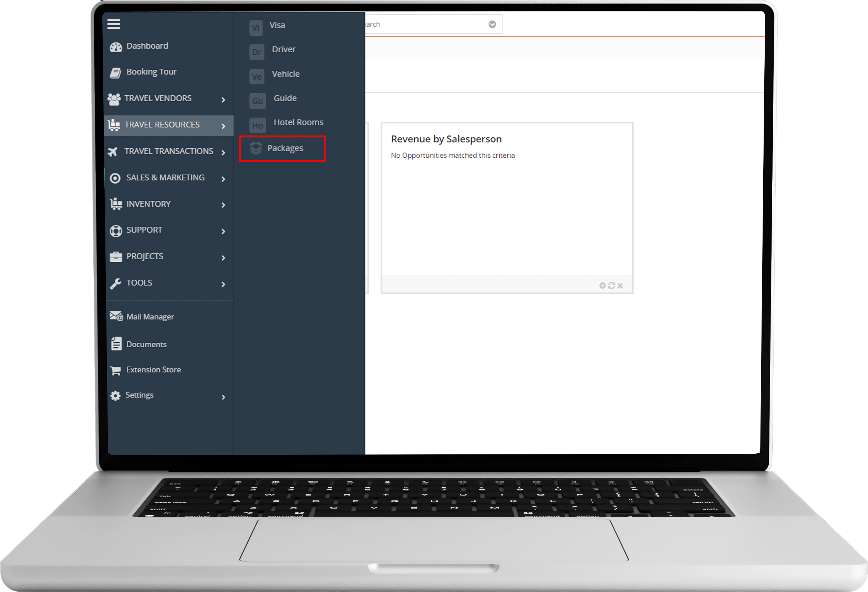The height and width of the screenshot is (592, 868).
Task: Toggle the Revenue widget settings gear
Action: (x=602, y=286)
